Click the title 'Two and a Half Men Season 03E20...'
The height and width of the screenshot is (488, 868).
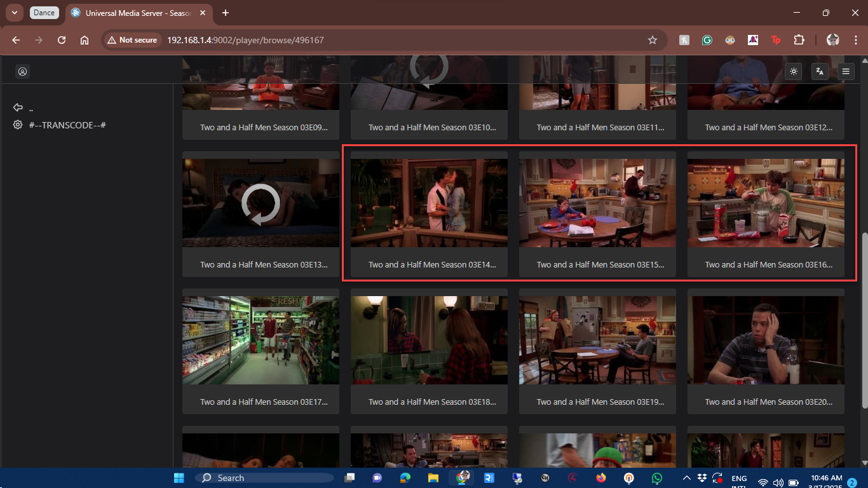coord(769,402)
